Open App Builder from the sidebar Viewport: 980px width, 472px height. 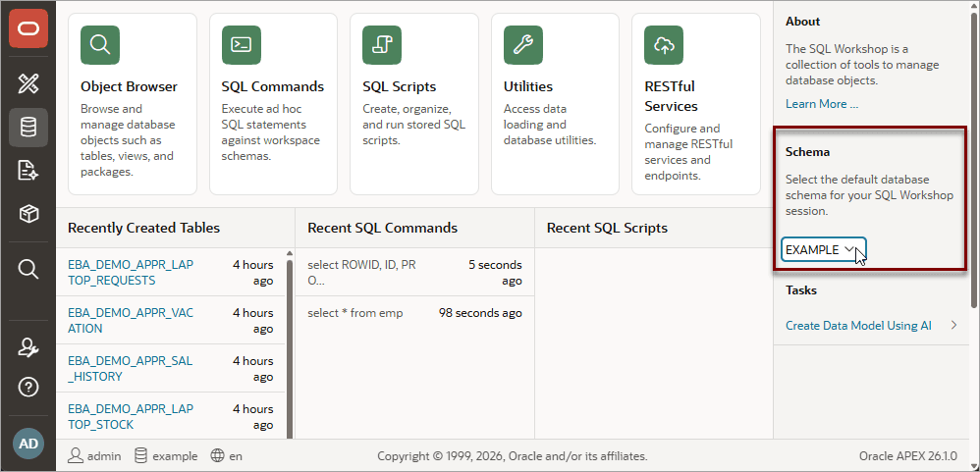[x=28, y=83]
